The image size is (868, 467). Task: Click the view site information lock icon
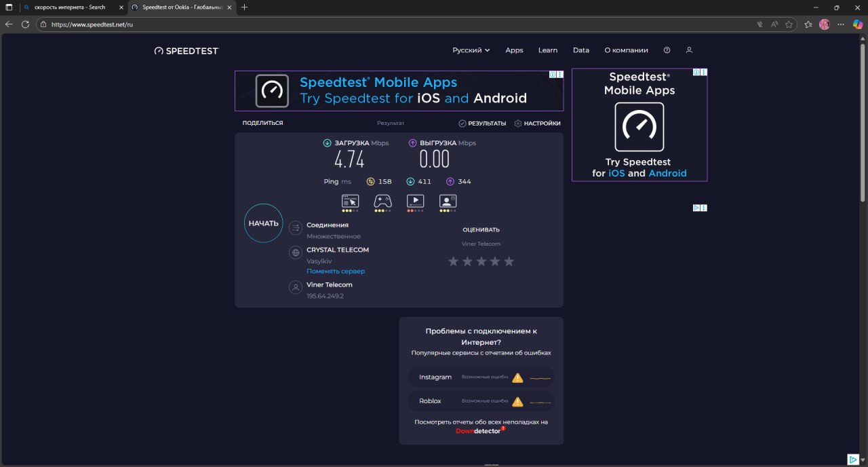click(43, 24)
